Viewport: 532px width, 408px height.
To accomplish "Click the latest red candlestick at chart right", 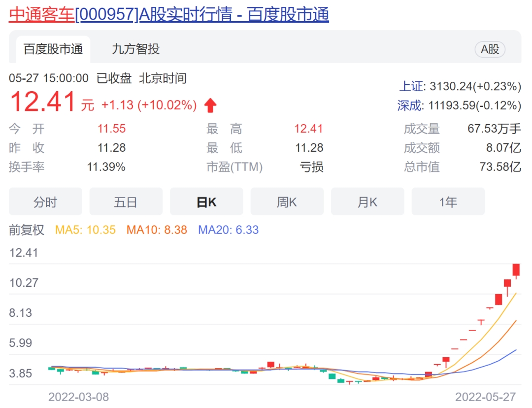I will (x=516, y=270).
